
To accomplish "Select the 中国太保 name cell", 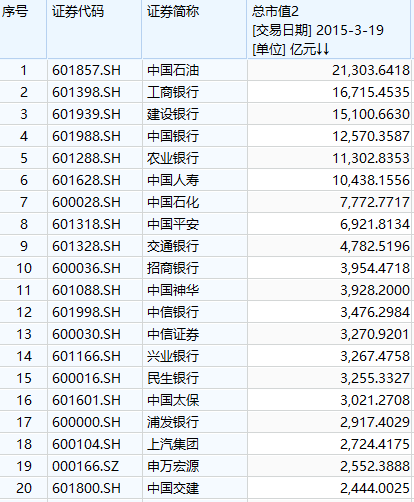I will tap(195, 400).
